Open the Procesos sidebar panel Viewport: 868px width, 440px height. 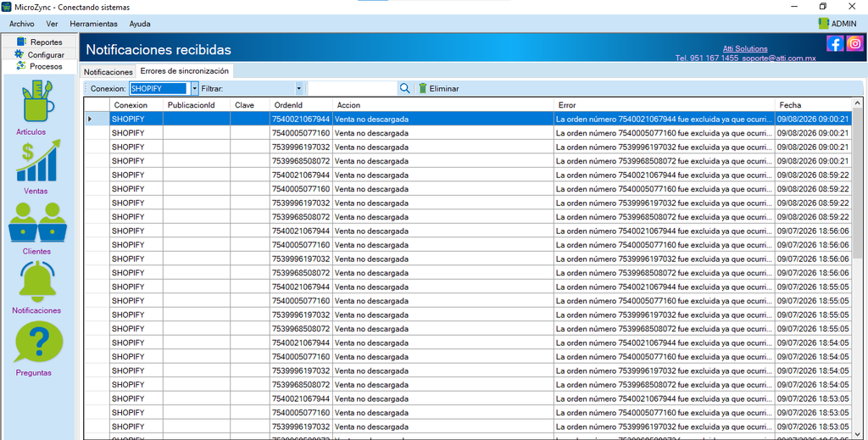39,66
